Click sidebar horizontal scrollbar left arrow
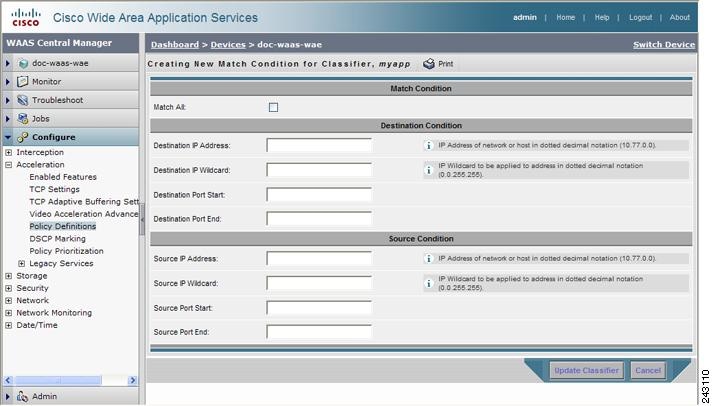The height and width of the screenshot is (406, 712). pos(8,380)
